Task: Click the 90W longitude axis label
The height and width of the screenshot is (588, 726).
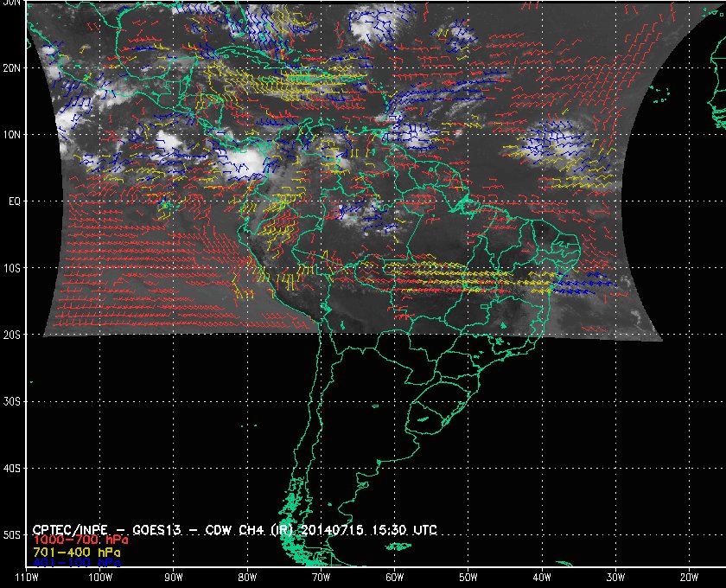Action: pyautogui.click(x=174, y=578)
